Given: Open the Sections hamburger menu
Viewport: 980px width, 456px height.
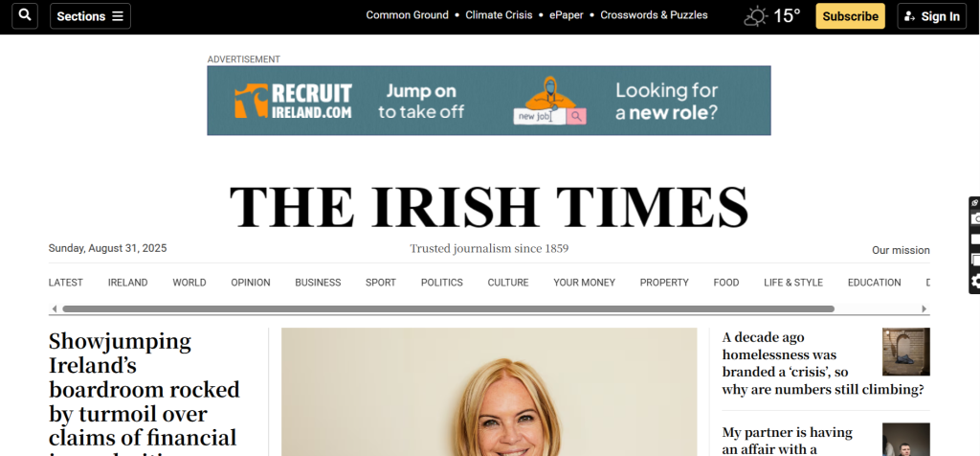Looking at the screenshot, I should [x=90, y=16].
